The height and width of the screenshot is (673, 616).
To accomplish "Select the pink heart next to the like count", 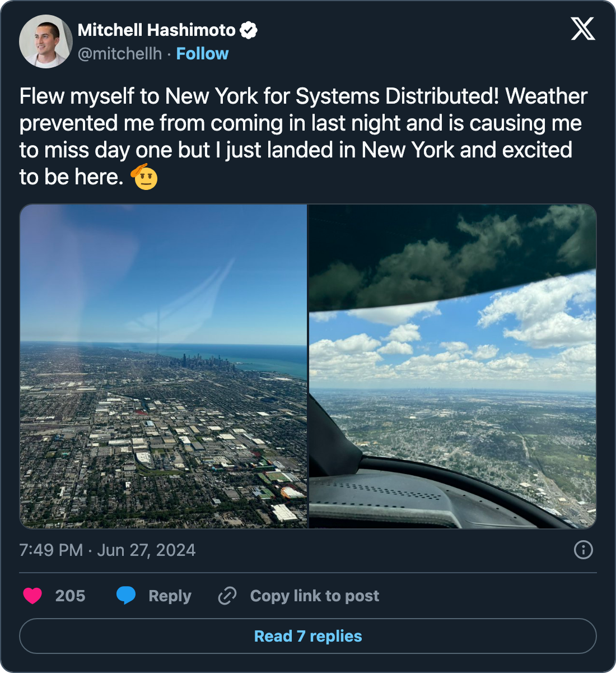I will click(33, 596).
